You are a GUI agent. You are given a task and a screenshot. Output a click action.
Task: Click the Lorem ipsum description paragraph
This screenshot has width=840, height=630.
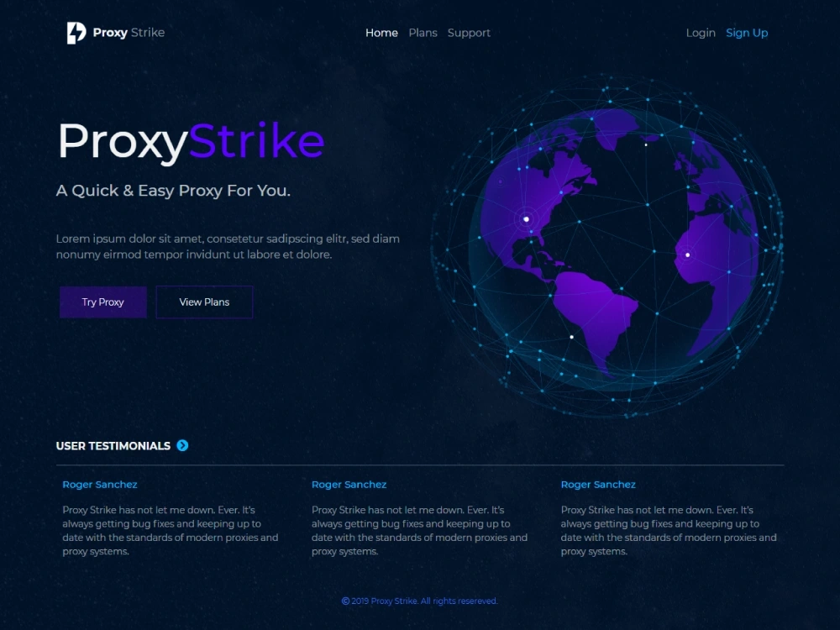(228, 246)
